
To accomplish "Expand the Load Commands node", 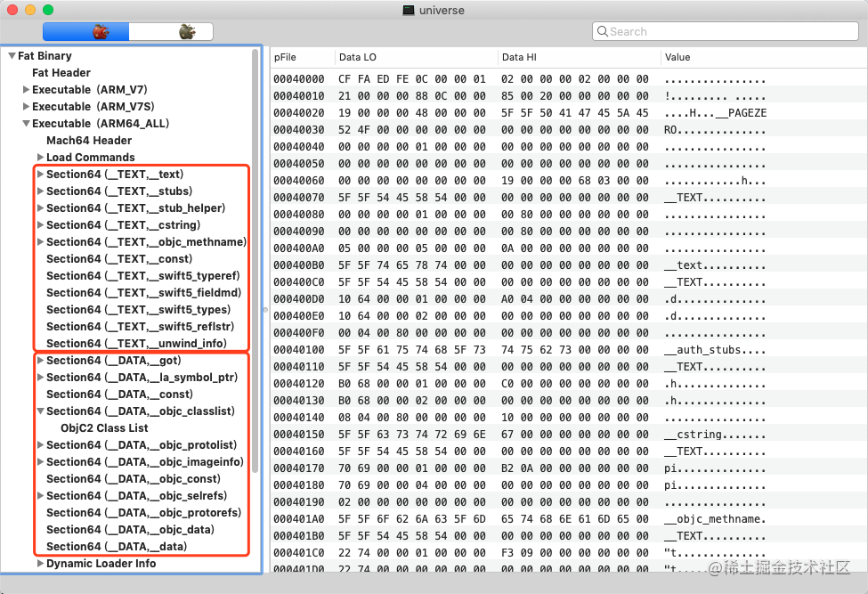I will [x=40, y=158].
